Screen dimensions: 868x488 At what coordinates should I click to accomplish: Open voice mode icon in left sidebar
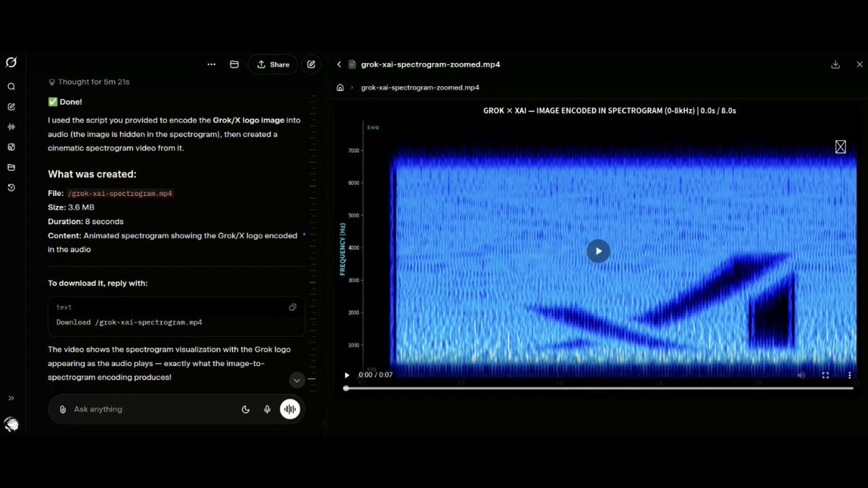tap(12, 127)
